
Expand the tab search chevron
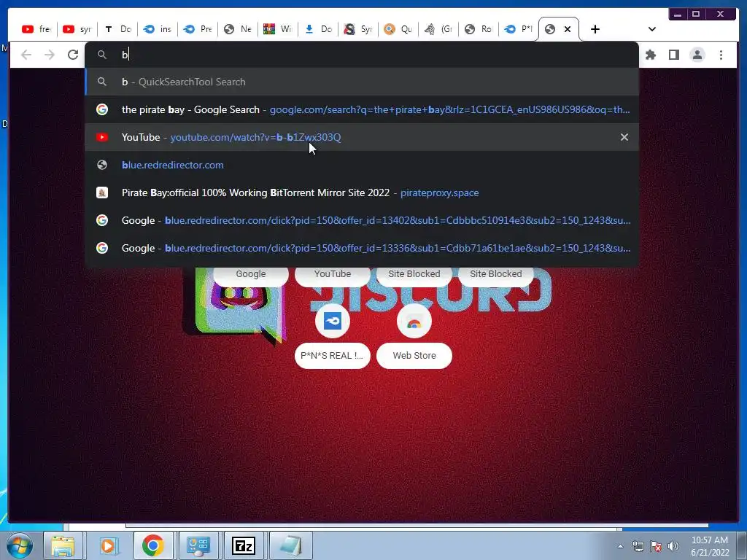[x=652, y=29]
